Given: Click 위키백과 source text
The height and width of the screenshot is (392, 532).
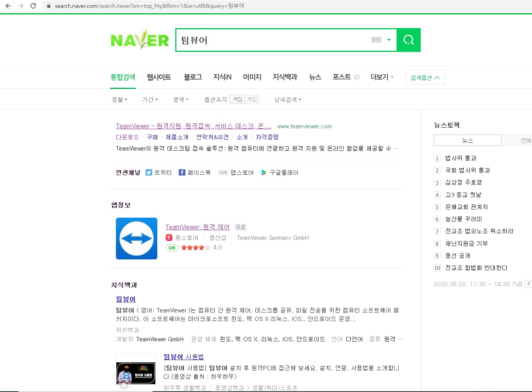Looking at the screenshot, I should 128,330.
